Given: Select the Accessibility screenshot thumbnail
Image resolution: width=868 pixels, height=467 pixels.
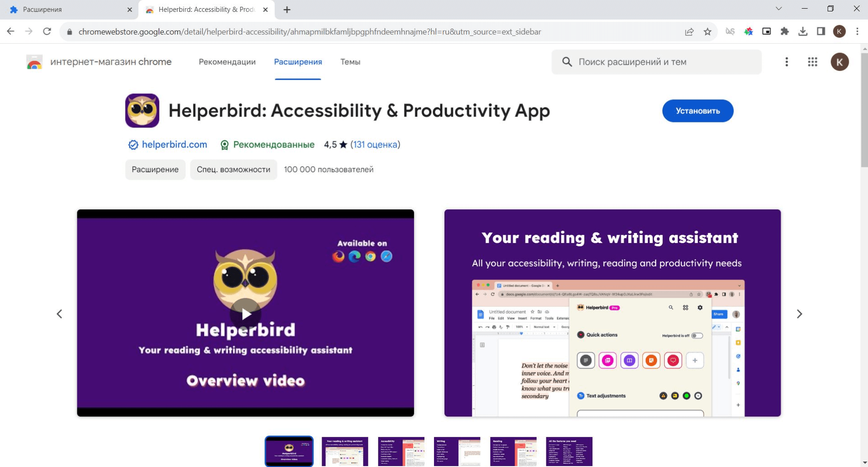Looking at the screenshot, I should [401, 451].
